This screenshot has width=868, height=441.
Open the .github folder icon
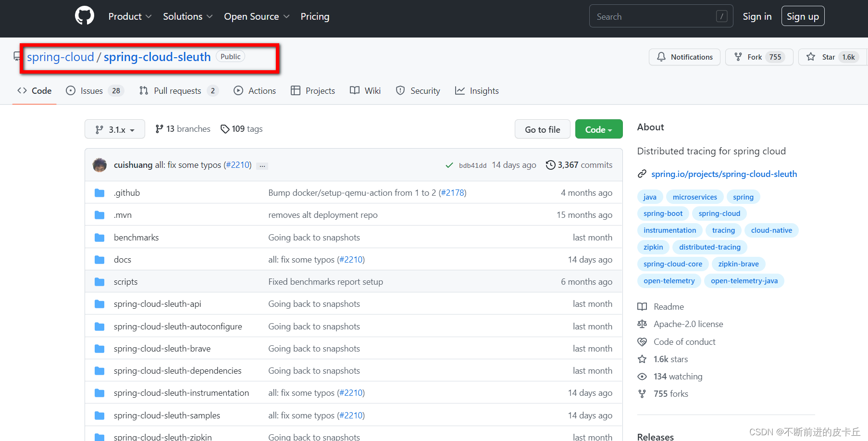pos(99,192)
